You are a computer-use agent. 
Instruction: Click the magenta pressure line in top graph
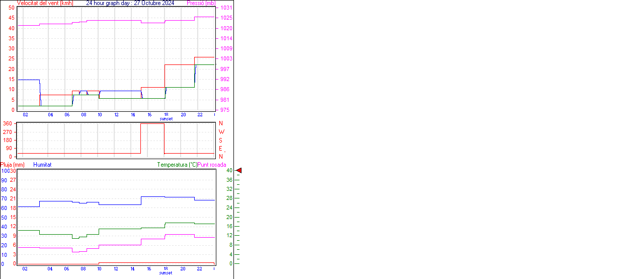pyautogui.click(x=116, y=21)
